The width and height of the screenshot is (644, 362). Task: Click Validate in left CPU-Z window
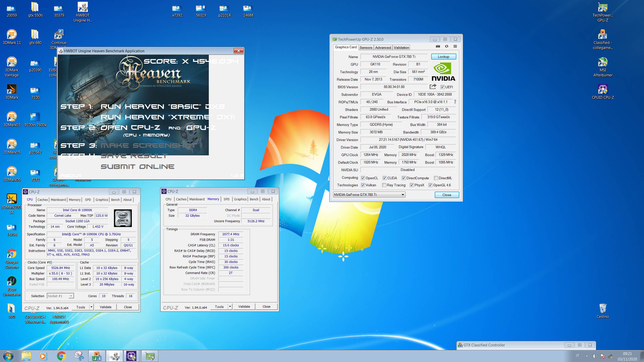click(x=106, y=307)
